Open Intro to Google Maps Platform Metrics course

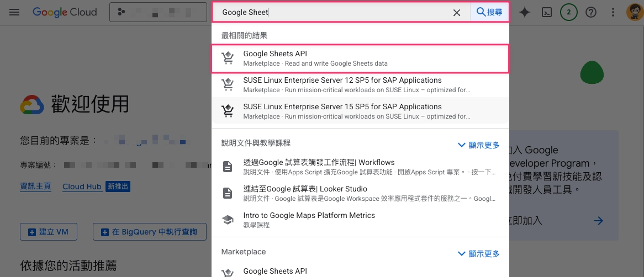[x=360, y=220]
